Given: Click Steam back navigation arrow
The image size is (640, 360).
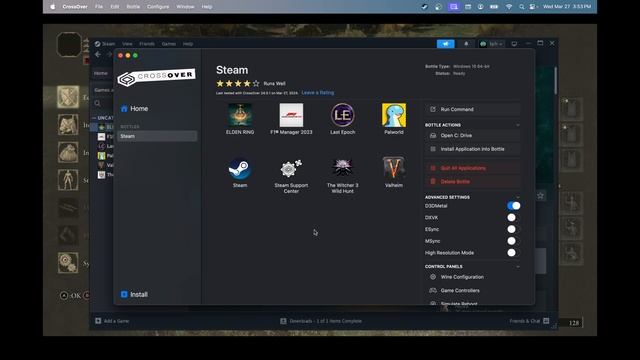Looking at the screenshot, I should (98, 54).
